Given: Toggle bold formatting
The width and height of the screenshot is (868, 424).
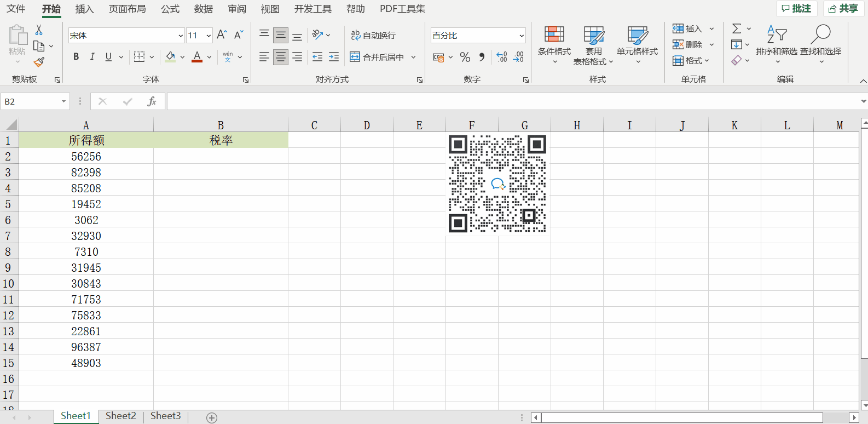Looking at the screenshot, I should [76, 56].
